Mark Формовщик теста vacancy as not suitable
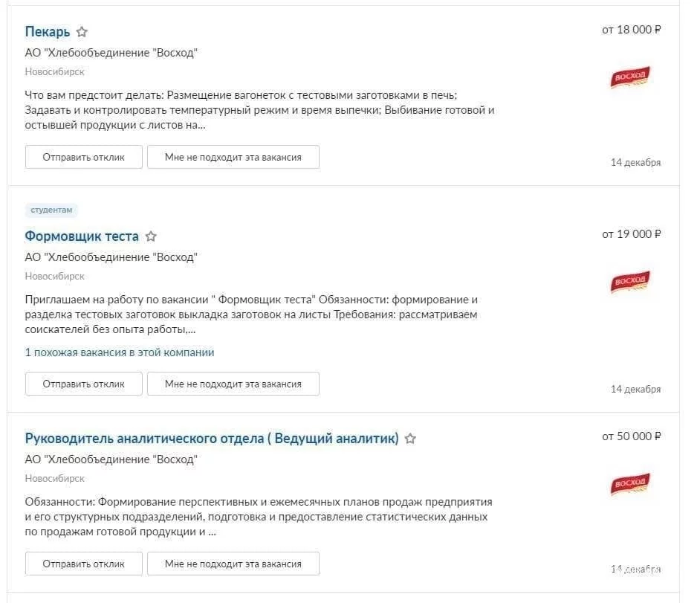The height and width of the screenshot is (603, 700). (233, 384)
